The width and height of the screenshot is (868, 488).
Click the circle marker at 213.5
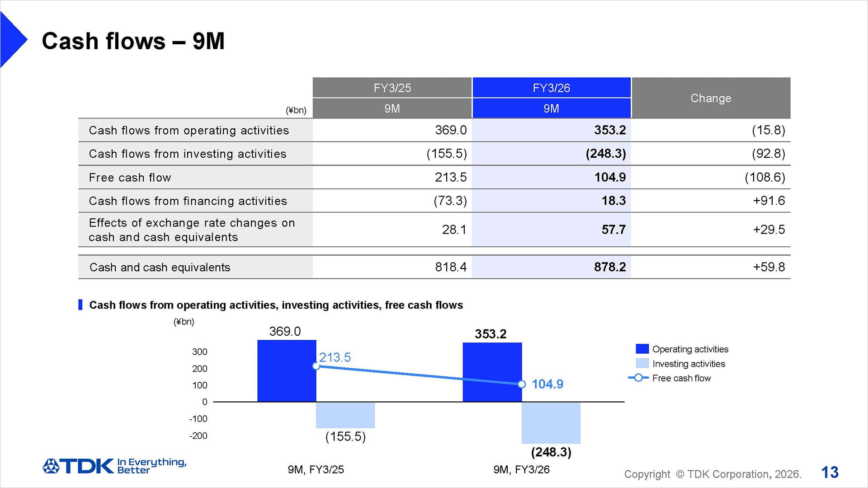(316, 366)
